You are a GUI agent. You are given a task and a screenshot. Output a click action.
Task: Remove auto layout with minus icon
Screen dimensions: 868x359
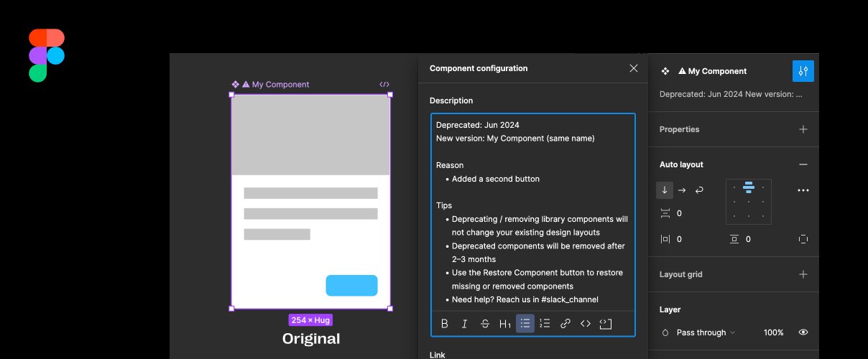click(x=803, y=164)
